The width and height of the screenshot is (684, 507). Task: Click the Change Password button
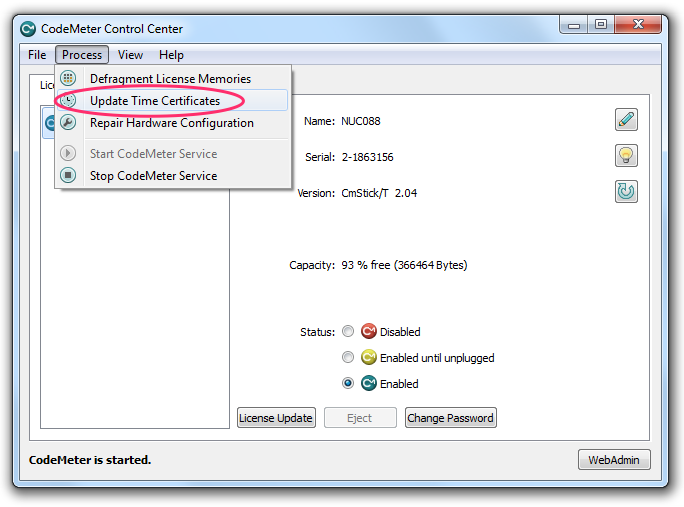[x=451, y=418]
